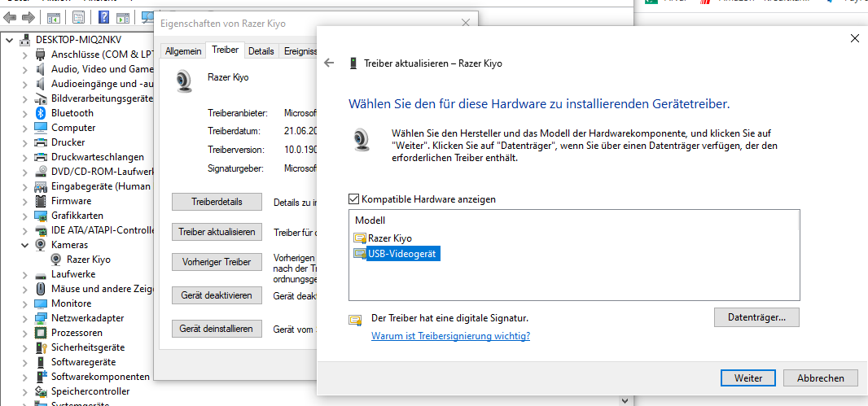
Task: Click the blue Help question mark icon
Action: (x=103, y=18)
